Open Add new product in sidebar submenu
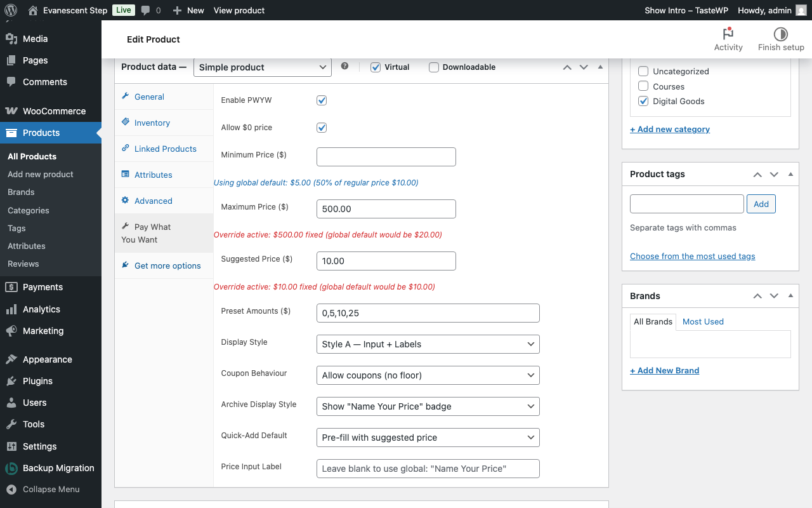 click(x=41, y=174)
